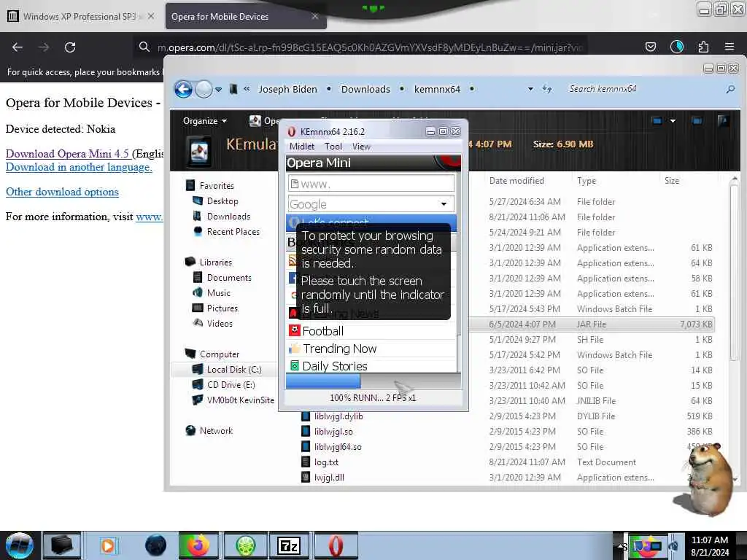Select lwjgl.dll file
The image size is (747, 560).
(x=329, y=477)
